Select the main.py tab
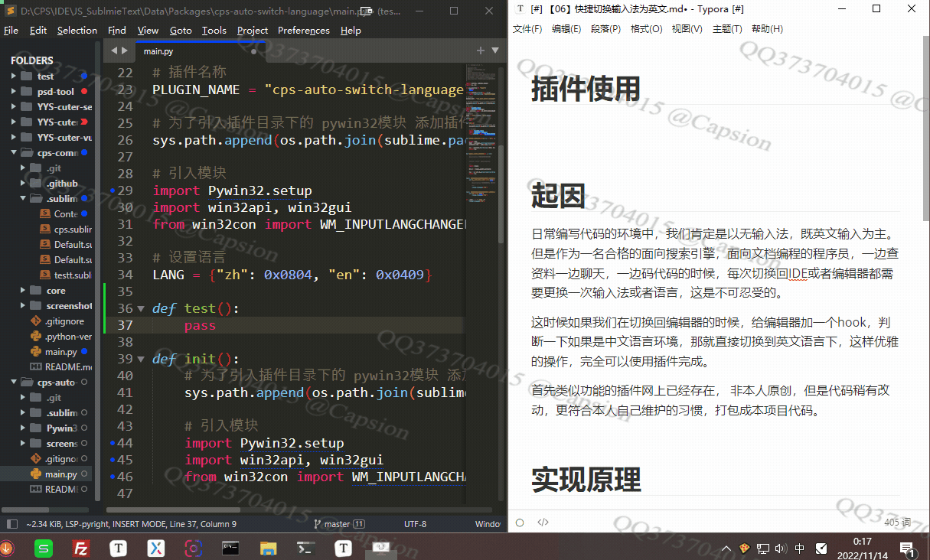Image resolution: width=930 pixels, height=560 pixels. (199, 50)
